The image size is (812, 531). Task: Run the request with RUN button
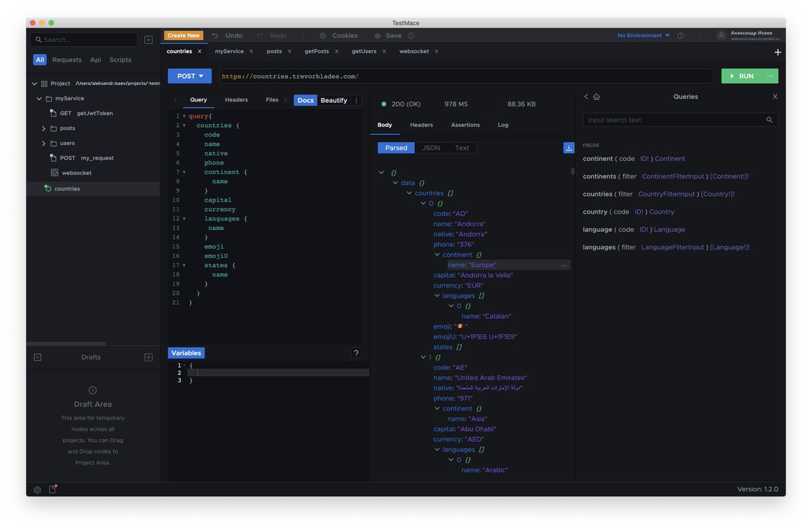pos(742,76)
